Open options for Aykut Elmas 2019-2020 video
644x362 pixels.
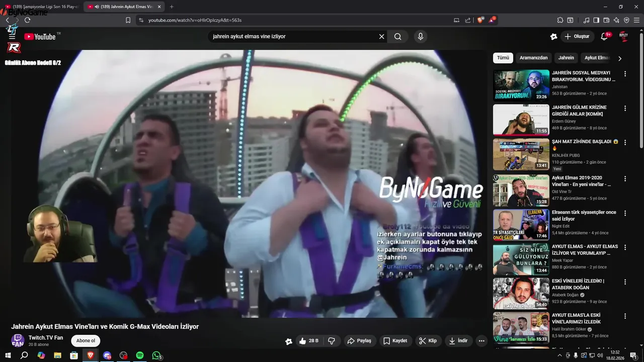[x=625, y=178]
